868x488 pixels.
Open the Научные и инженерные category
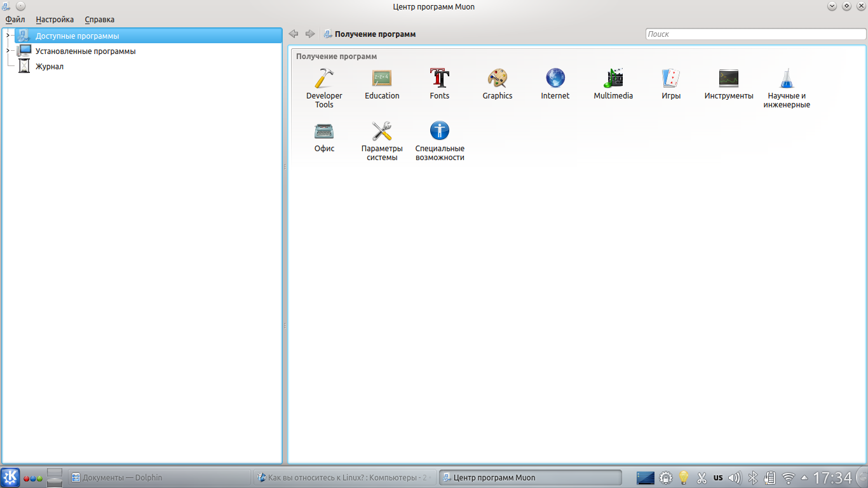click(787, 88)
